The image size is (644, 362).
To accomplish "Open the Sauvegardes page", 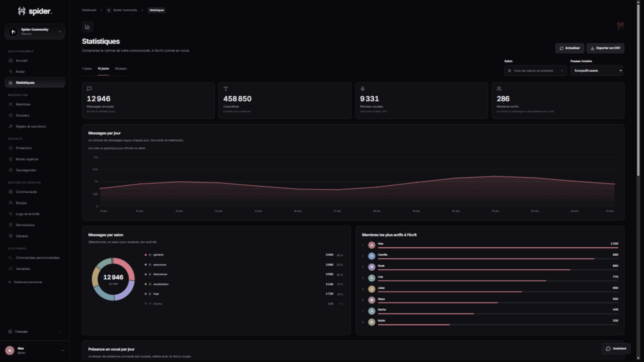I will pos(35,170).
